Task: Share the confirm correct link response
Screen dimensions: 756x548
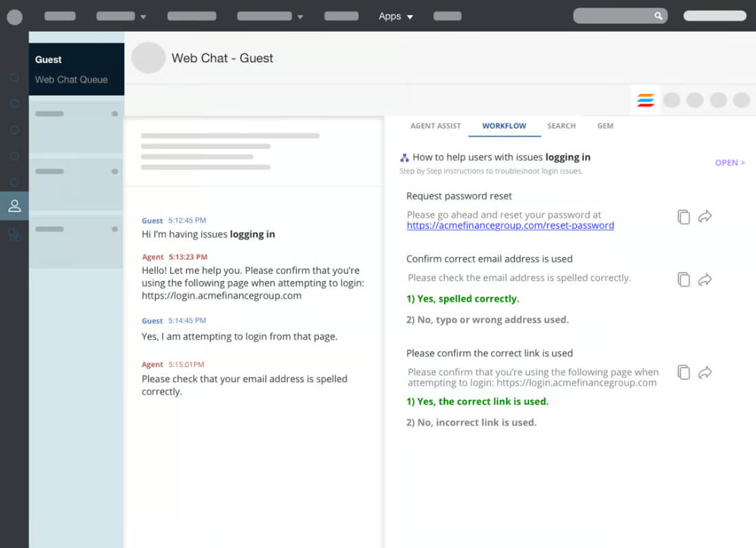Action: tap(705, 372)
